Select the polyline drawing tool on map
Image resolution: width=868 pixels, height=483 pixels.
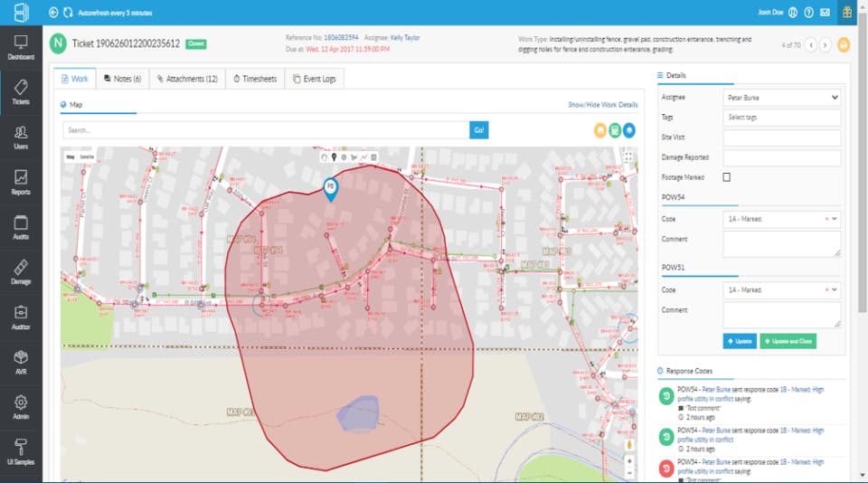[x=363, y=157]
